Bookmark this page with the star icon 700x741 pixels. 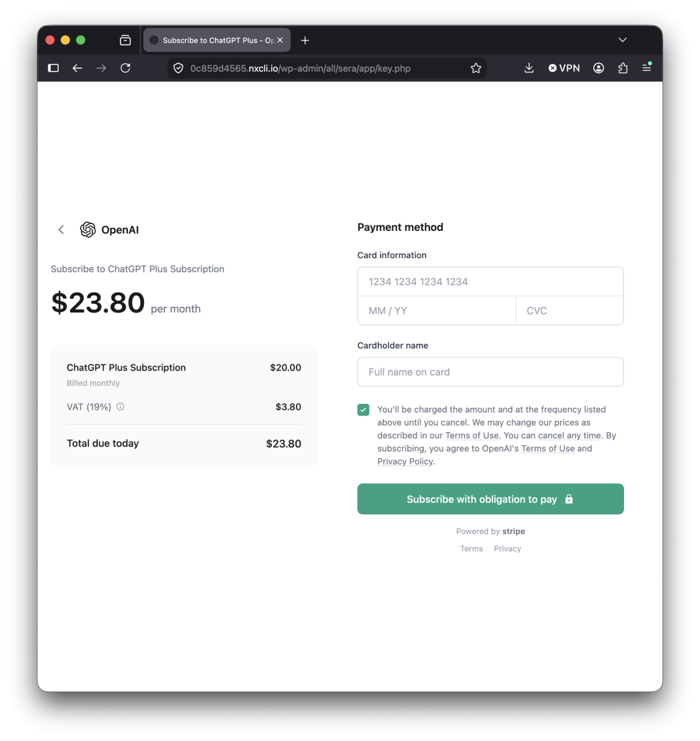coord(476,68)
